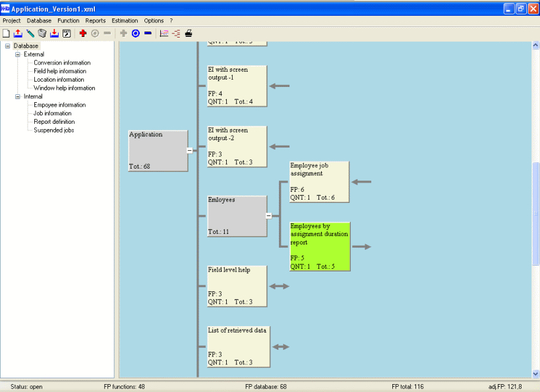Collapse the Application node in the diagram
540x392 pixels.
click(x=190, y=150)
